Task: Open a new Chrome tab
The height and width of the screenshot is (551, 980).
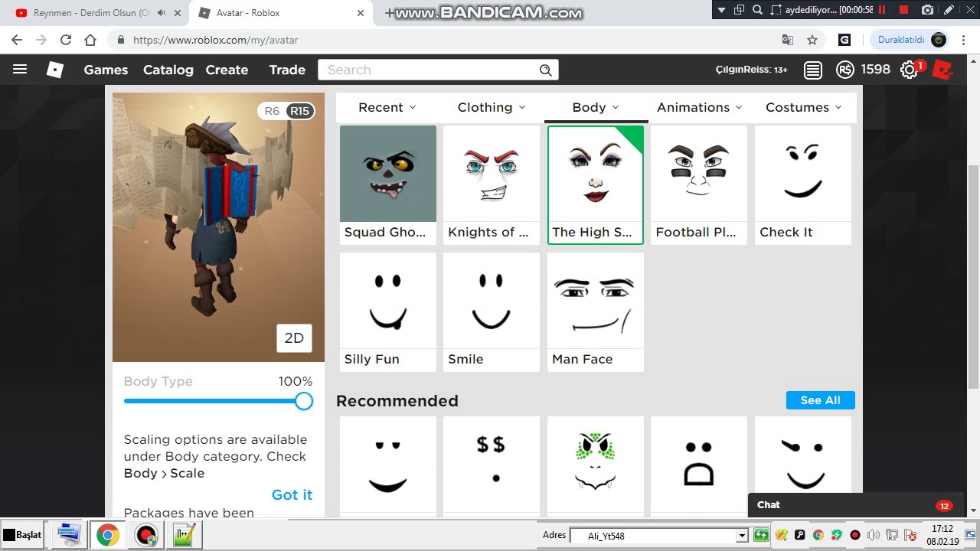Action: 390,13
